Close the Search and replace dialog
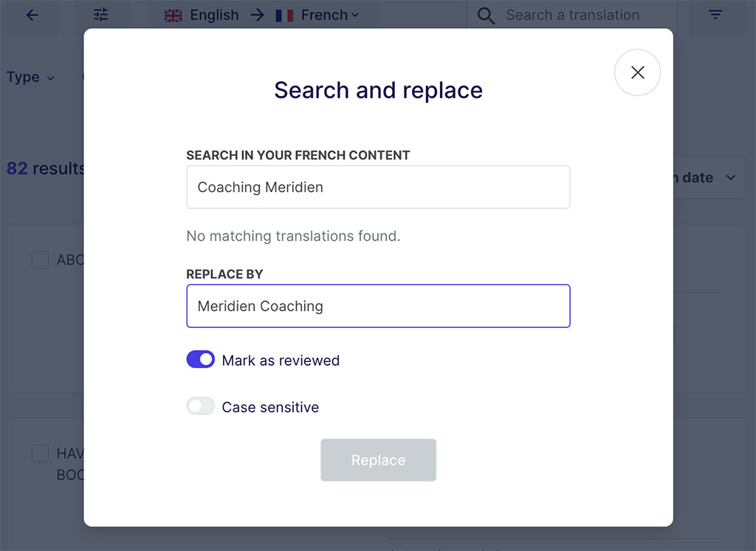 click(637, 72)
